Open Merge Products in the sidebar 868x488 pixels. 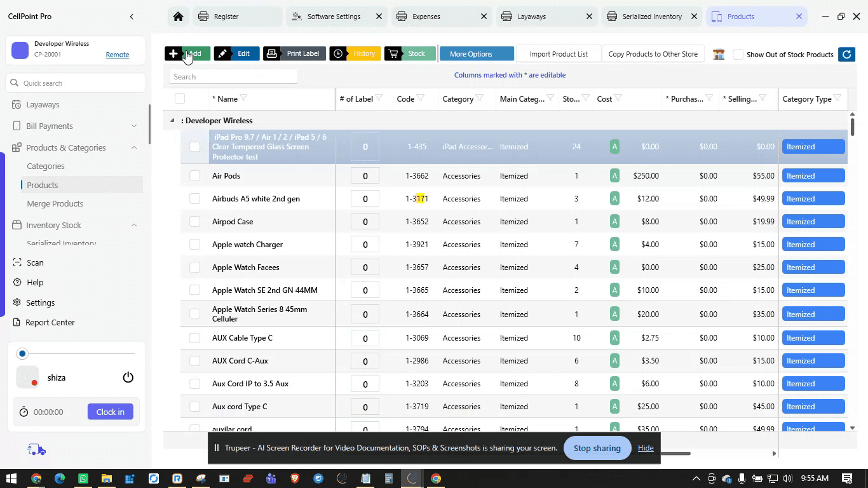[55, 203]
